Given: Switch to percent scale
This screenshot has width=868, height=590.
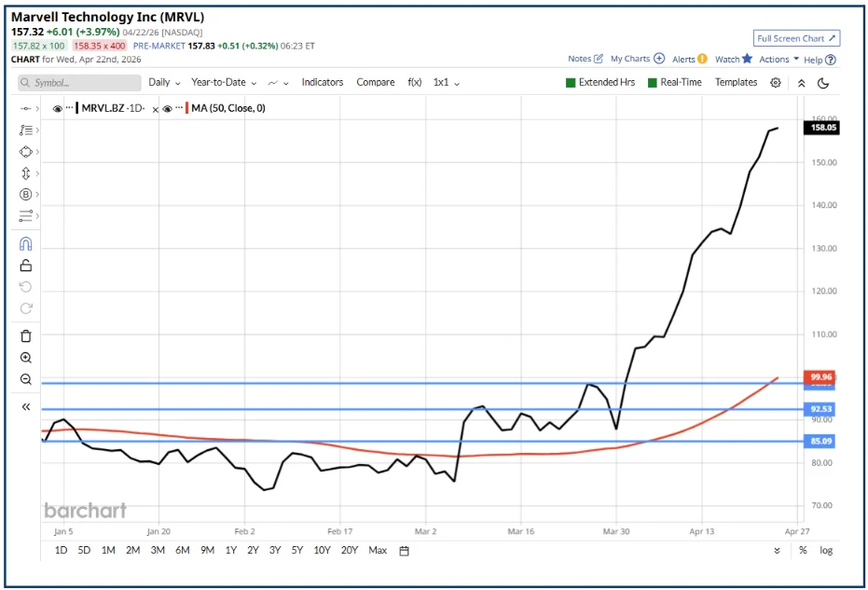Looking at the screenshot, I should [x=803, y=550].
